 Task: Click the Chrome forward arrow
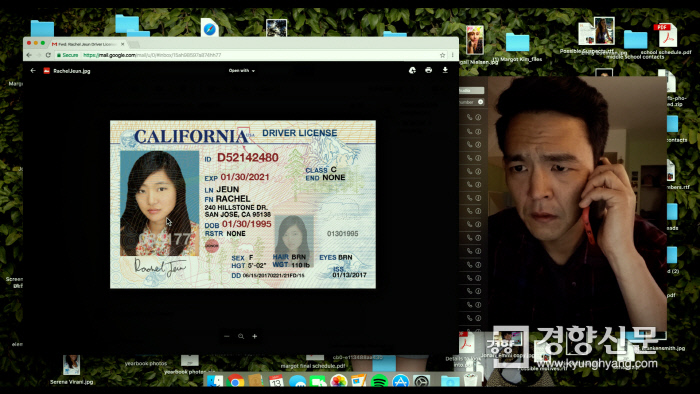[x=39, y=55]
